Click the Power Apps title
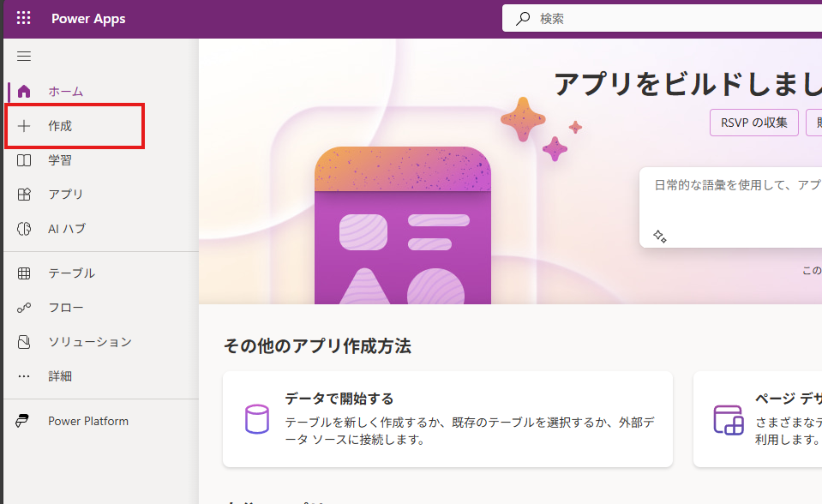 [88, 19]
